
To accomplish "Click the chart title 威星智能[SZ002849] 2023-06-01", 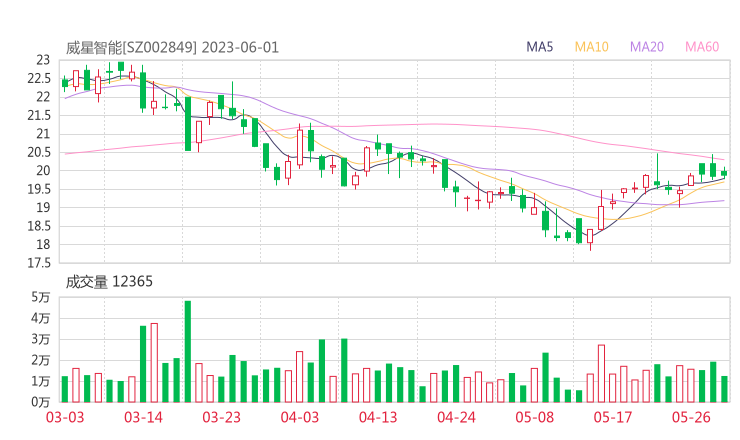I will tap(172, 48).
